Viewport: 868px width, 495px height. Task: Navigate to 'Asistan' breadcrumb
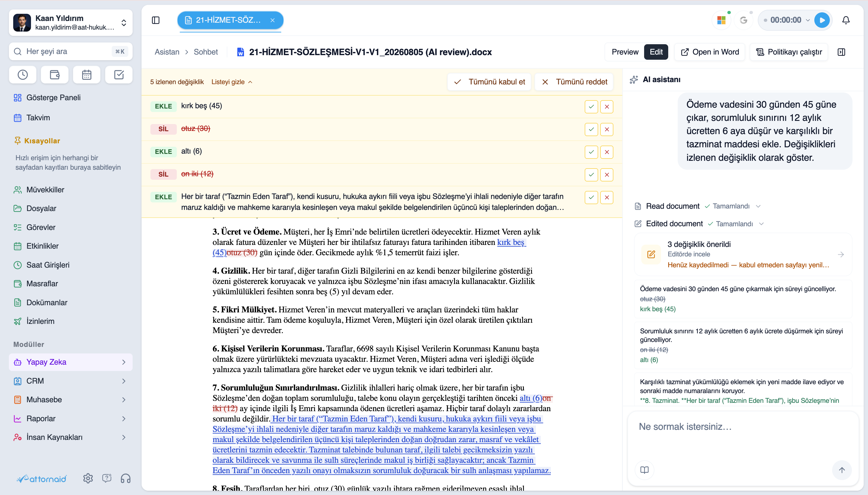(167, 52)
